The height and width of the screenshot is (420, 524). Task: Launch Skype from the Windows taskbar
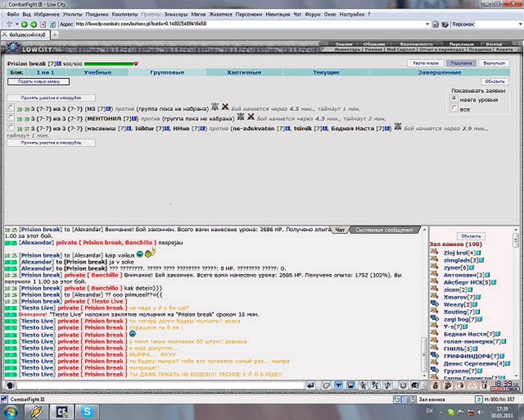click(x=87, y=411)
